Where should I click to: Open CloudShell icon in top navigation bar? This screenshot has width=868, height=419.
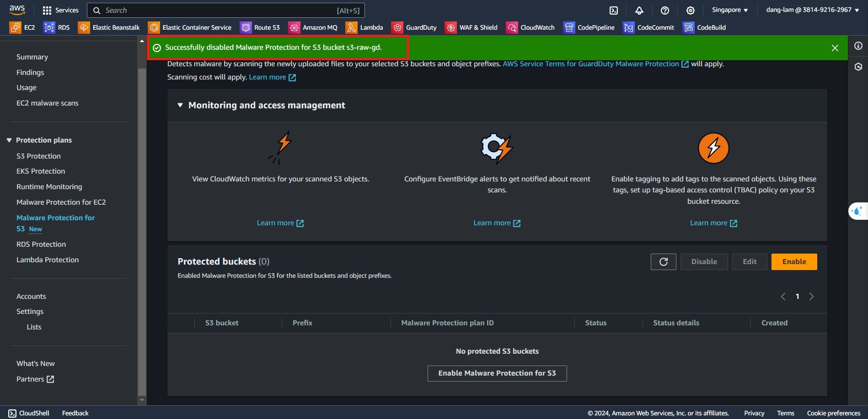tap(614, 10)
